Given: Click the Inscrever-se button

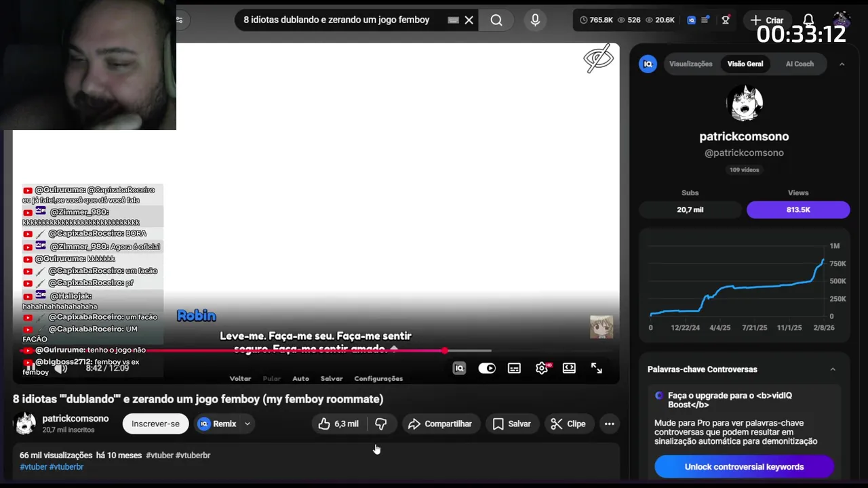Looking at the screenshot, I should pyautogui.click(x=155, y=424).
